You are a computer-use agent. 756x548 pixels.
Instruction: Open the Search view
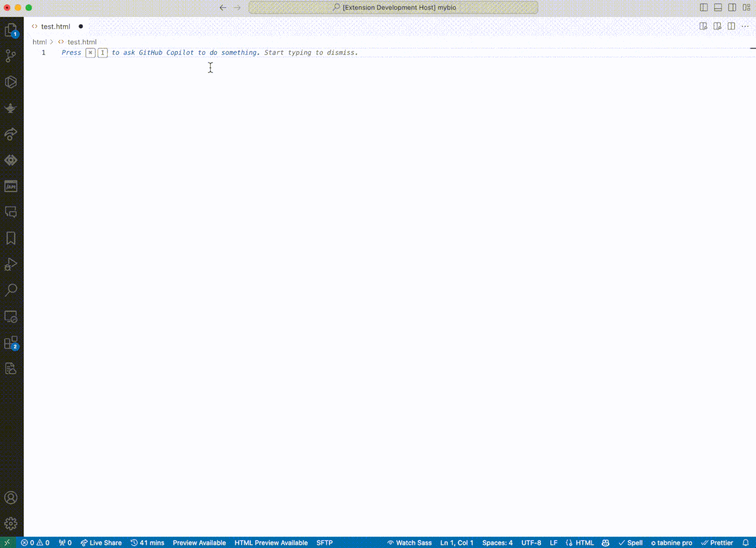click(11, 290)
